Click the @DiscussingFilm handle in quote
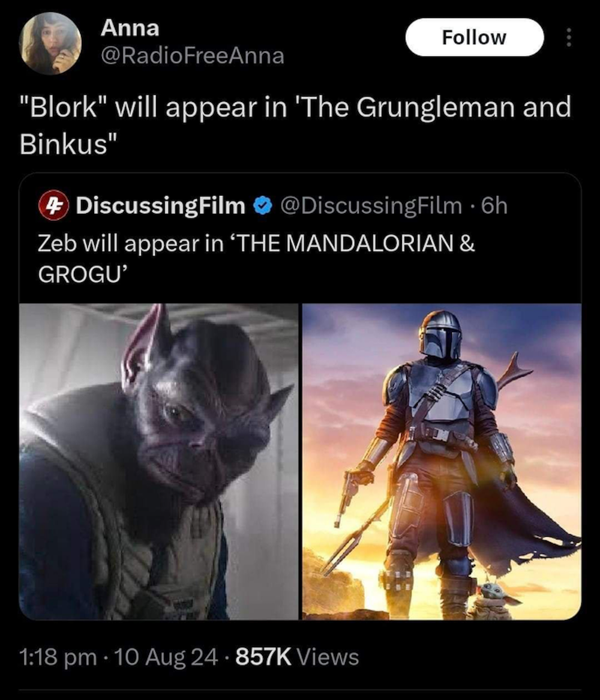Screen dimensions: 600x700 371,206
